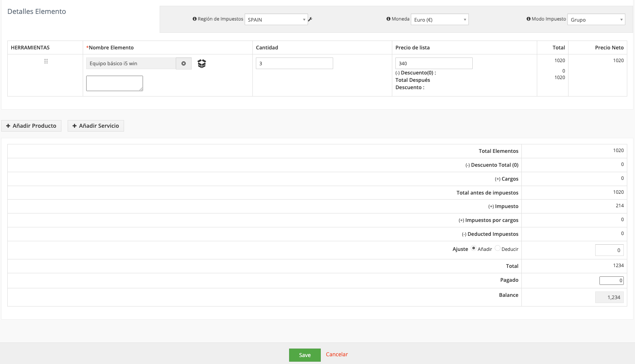Screen dimensions: 635x364
Task: Grab the row drag handle under Herramientas
Action: (46, 61)
